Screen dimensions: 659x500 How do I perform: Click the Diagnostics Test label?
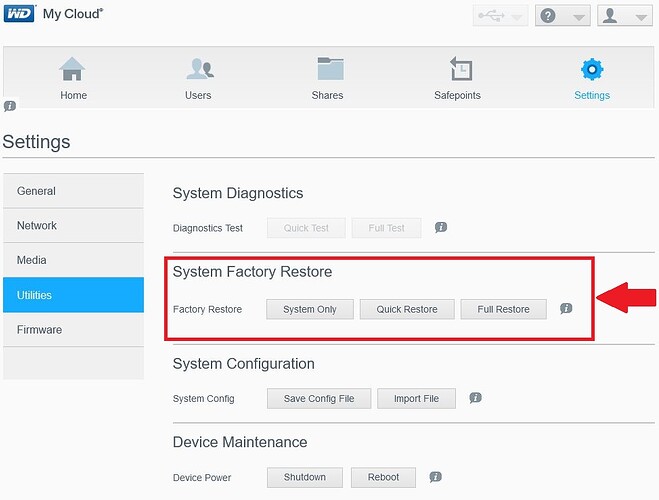click(x=208, y=228)
